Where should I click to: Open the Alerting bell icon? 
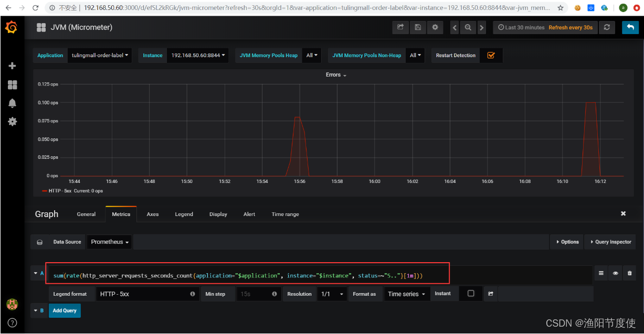(x=12, y=103)
